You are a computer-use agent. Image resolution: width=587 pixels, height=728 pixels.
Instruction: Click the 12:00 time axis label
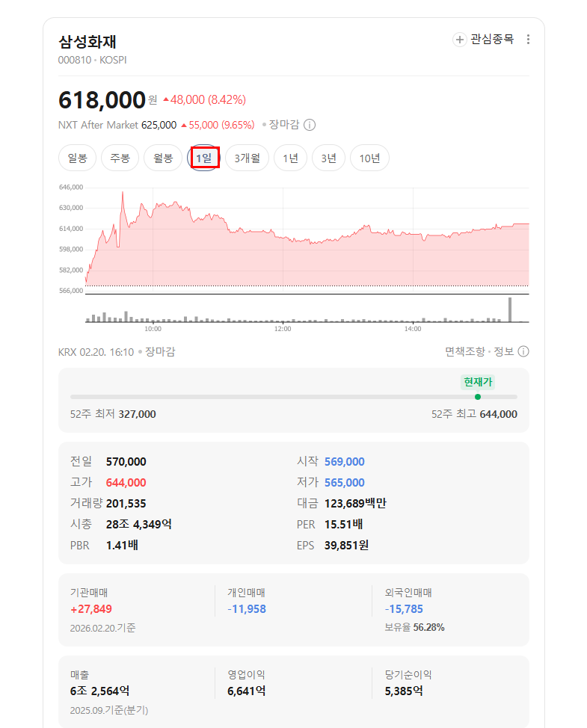click(283, 329)
